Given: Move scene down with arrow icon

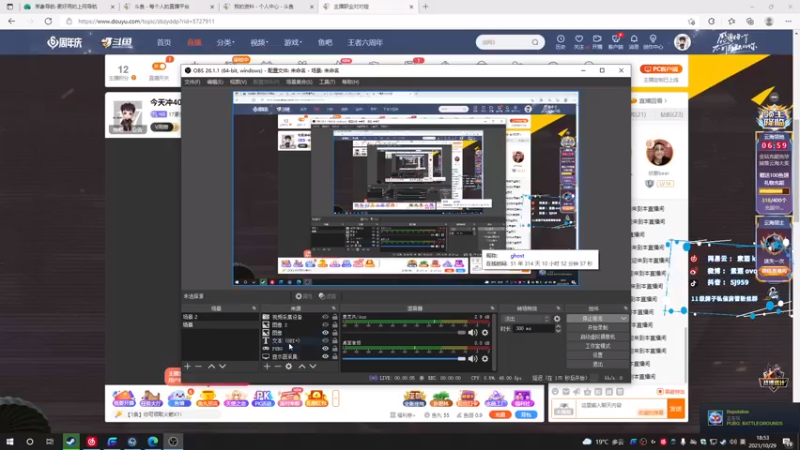Looking at the screenshot, I should pyautogui.click(x=222, y=366).
